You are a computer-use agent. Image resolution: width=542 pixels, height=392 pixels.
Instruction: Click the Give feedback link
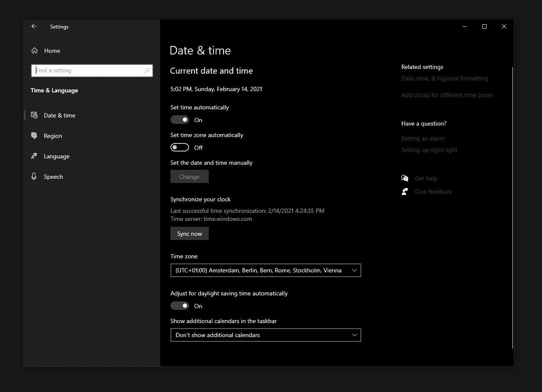(433, 192)
